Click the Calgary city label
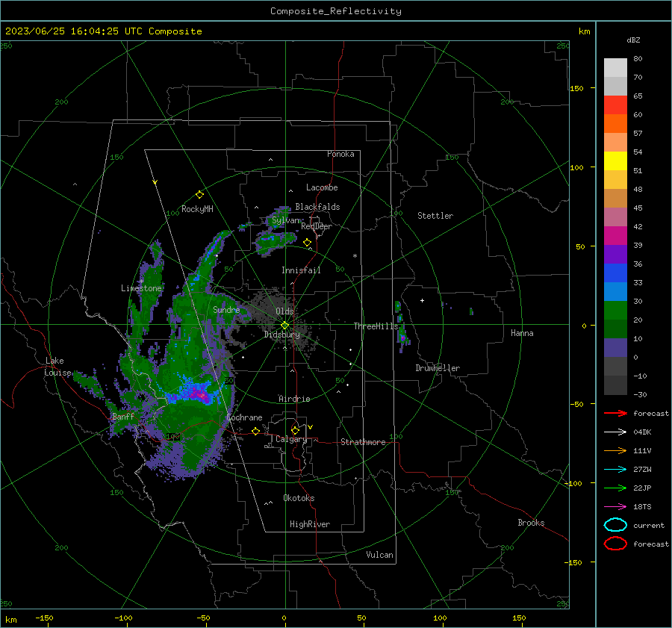 point(291,439)
